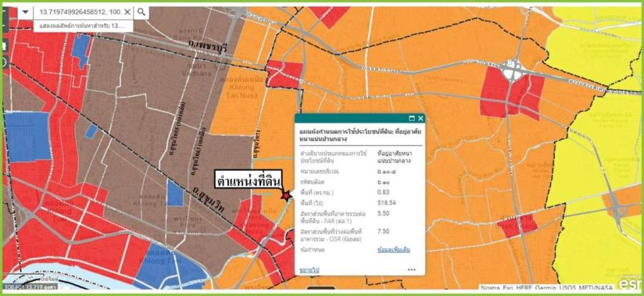Click the coordinate search input field
Screen dimensions: 644x296
point(79,12)
